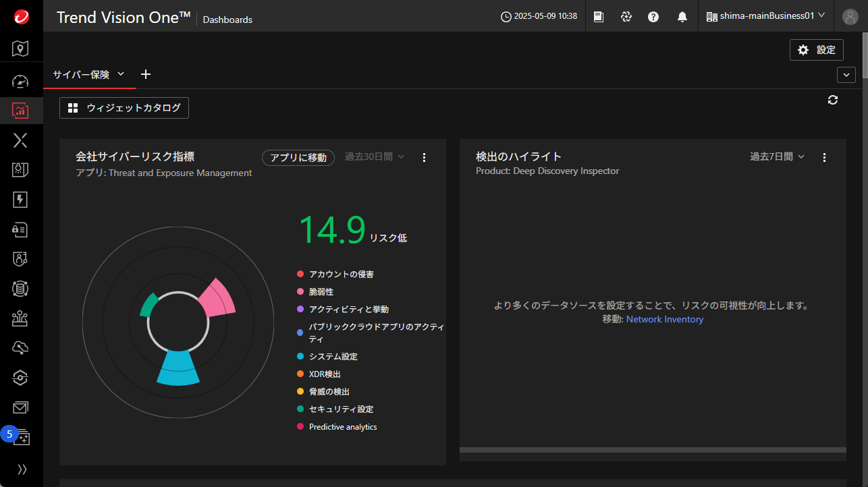
Task: Open the envelope email sidebar icon
Action: click(x=21, y=407)
